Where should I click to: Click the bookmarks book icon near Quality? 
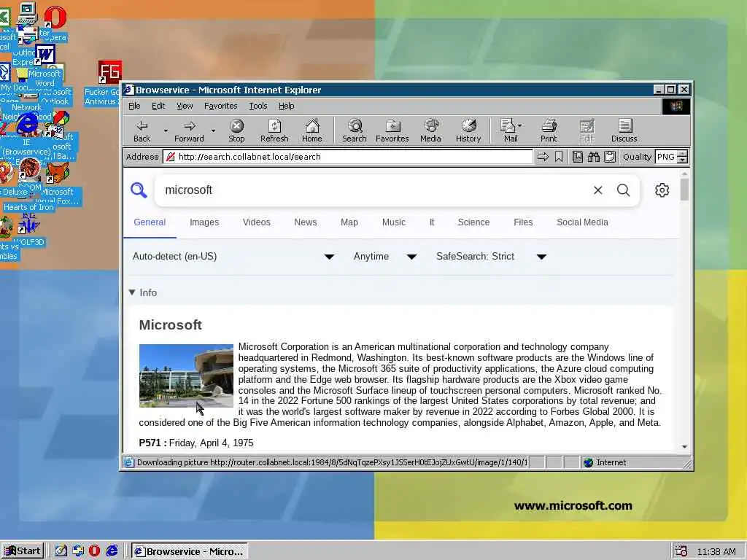tap(578, 157)
